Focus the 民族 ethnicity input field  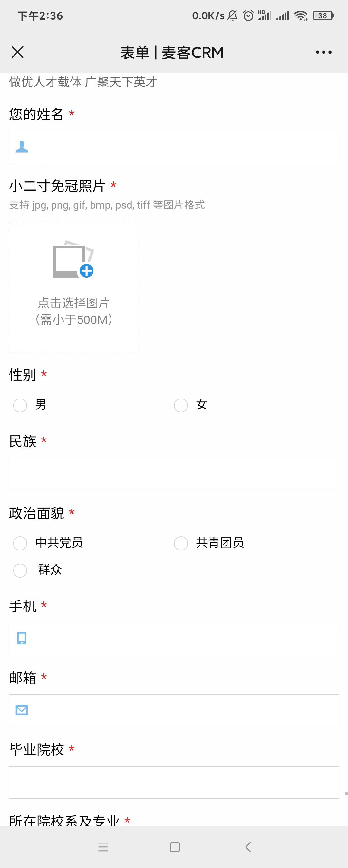coord(174,474)
